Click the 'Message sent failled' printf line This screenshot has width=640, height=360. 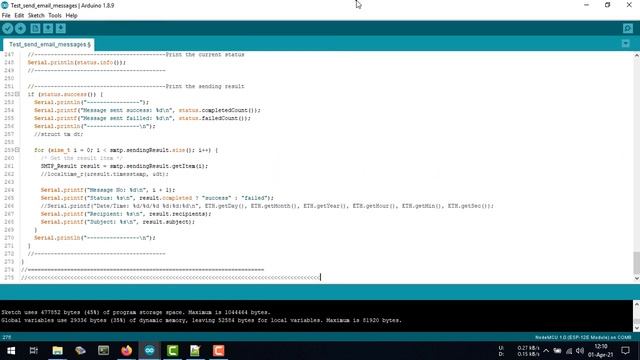[142, 118]
